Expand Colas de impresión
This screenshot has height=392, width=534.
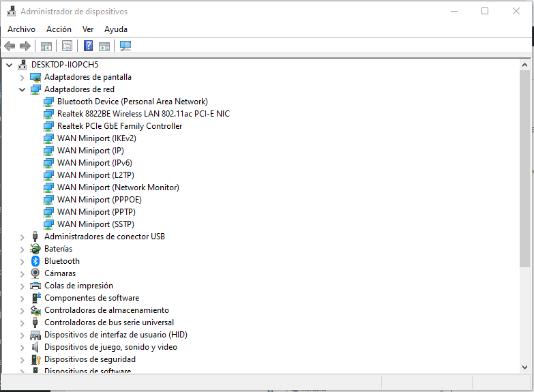(x=22, y=286)
